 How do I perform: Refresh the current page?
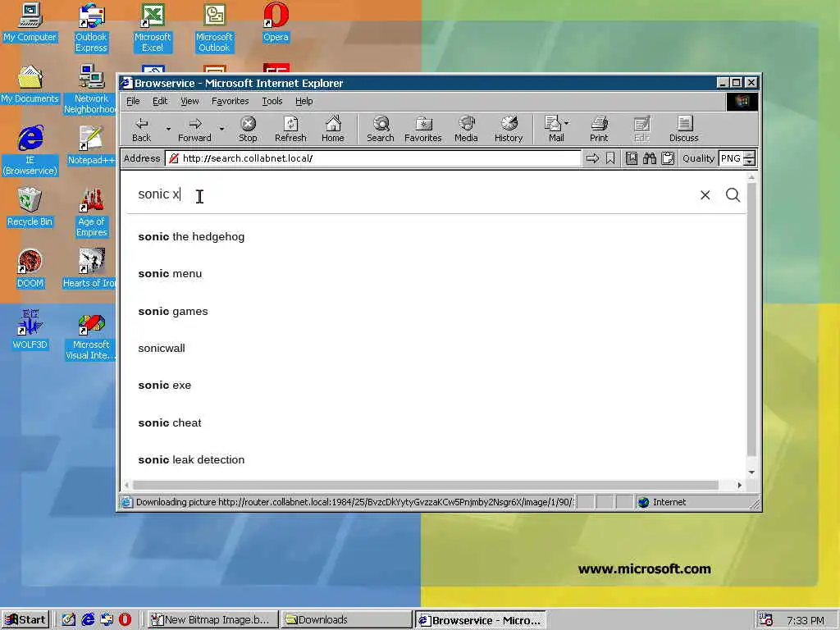click(x=290, y=130)
